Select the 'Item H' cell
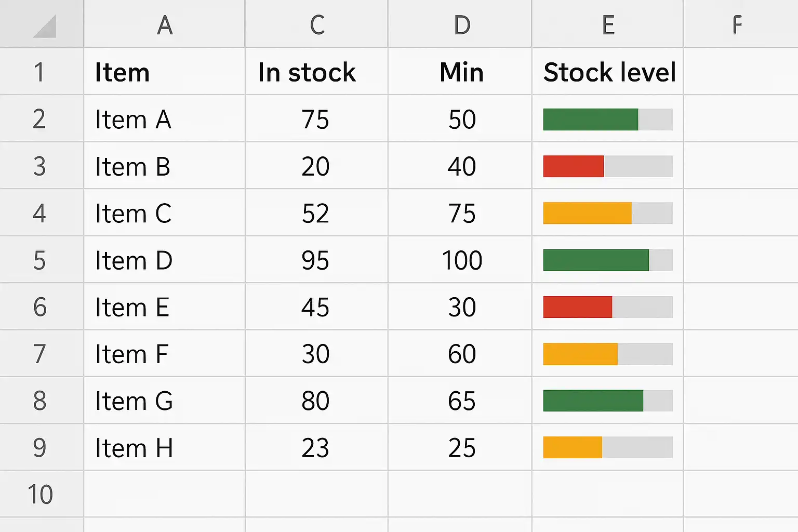The height and width of the screenshot is (532, 798). 134,448
